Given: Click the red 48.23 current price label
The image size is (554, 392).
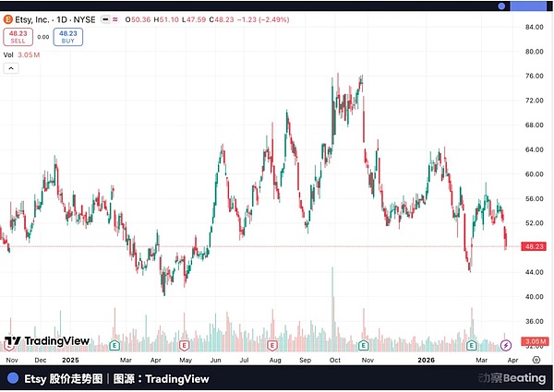Looking at the screenshot, I should point(532,247).
